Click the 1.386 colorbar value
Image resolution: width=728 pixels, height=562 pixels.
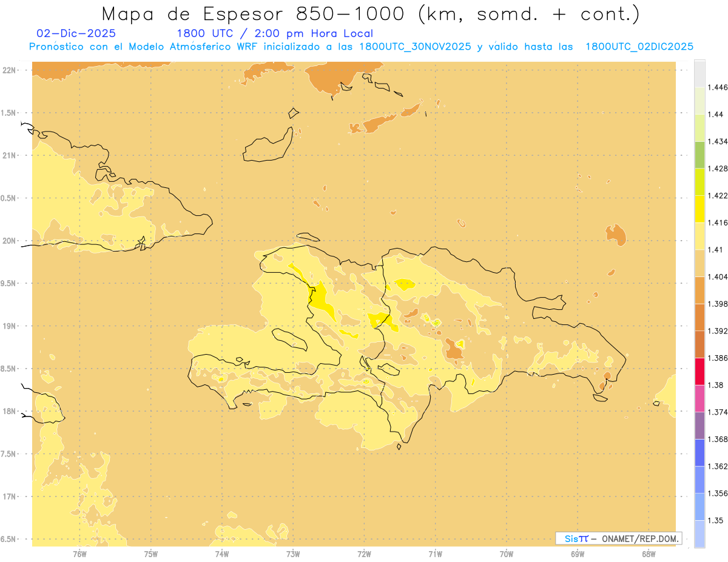click(x=718, y=358)
